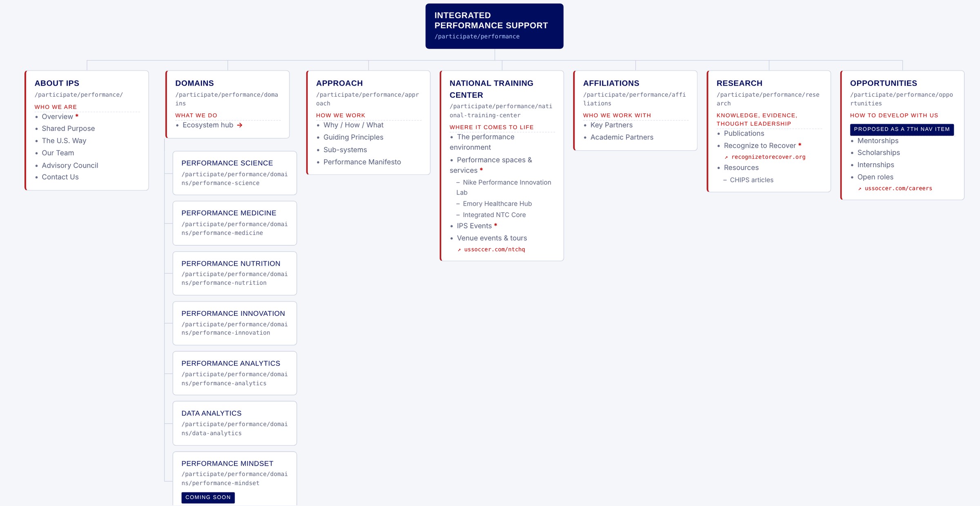Click the Performance Innovation card
This screenshot has height=506, width=980.
coord(235,323)
